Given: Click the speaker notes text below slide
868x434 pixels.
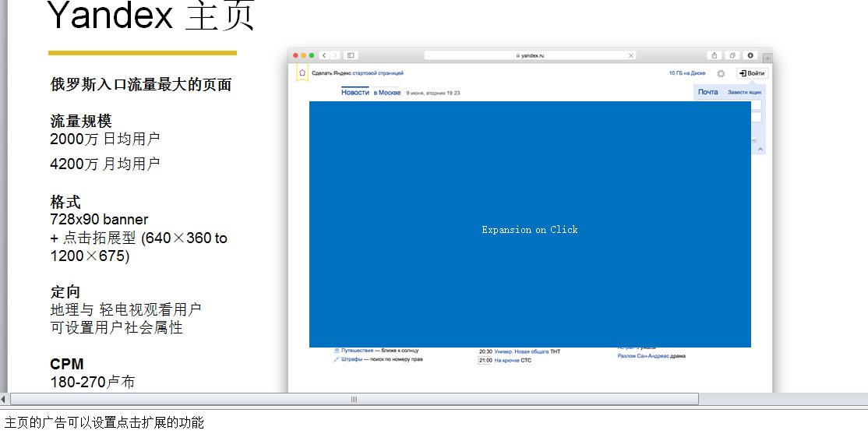Looking at the screenshot, I should coord(104,423).
